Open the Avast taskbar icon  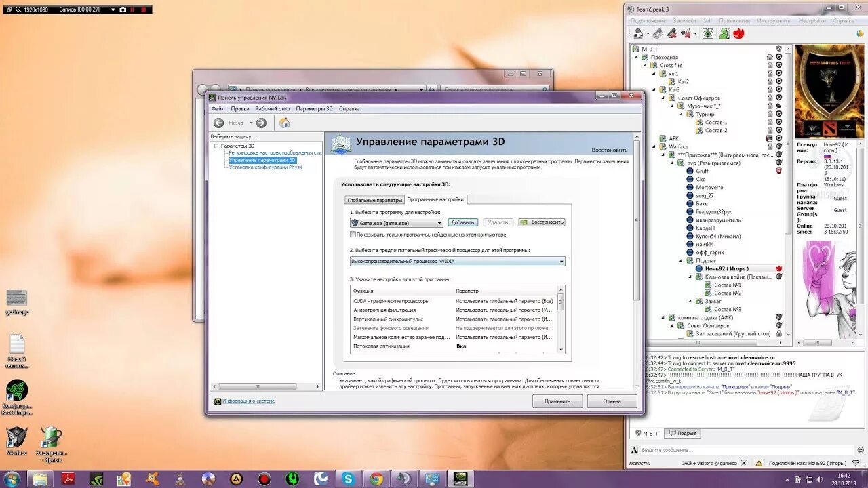154,479
